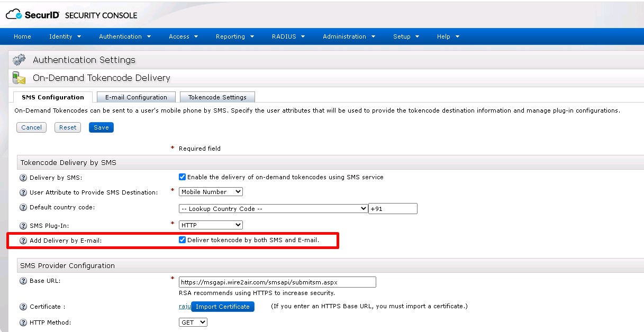Toggle Enable delivery of tokencodes via SMS checkbox
This screenshot has width=644, height=332.
click(183, 177)
